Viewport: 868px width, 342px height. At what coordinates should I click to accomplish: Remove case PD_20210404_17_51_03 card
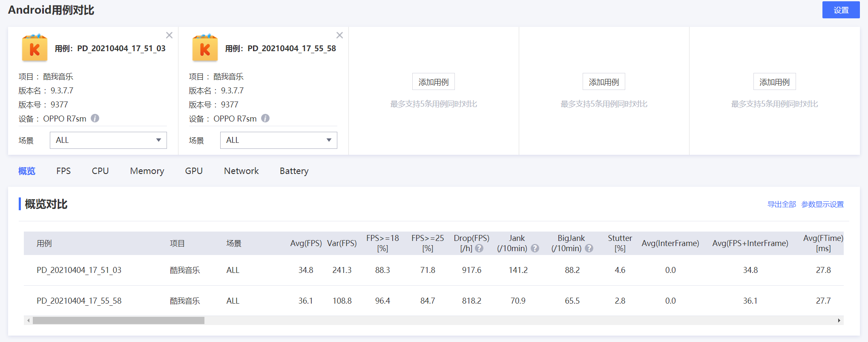click(x=169, y=35)
